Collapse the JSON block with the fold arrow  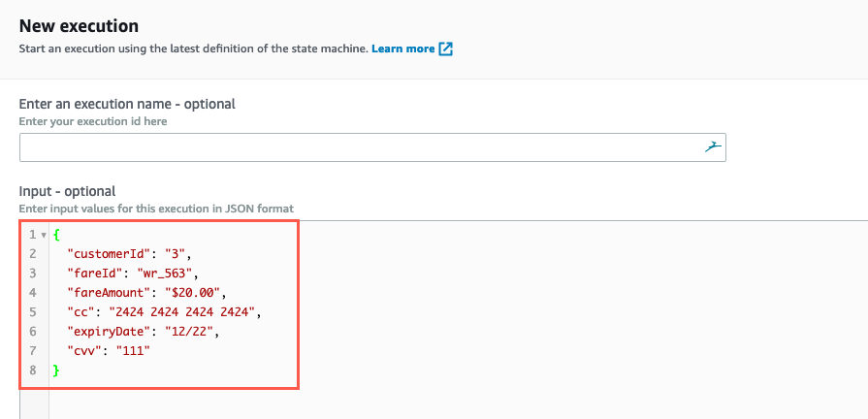point(44,236)
